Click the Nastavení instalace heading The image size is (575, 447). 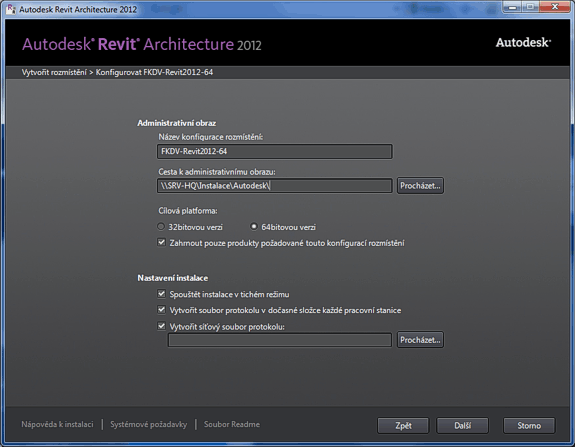coord(172,278)
